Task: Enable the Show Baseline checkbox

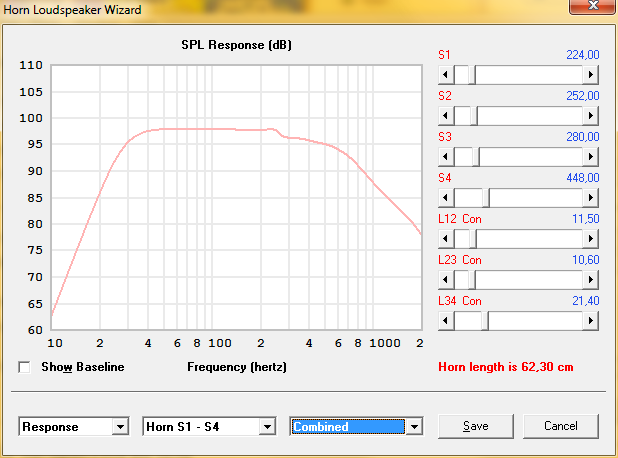Action: coord(25,367)
